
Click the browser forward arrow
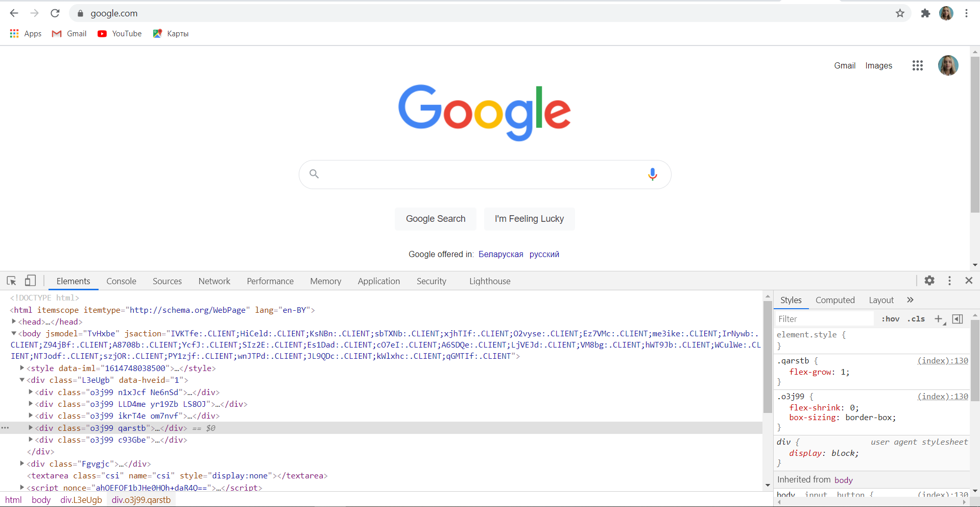pos(35,13)
